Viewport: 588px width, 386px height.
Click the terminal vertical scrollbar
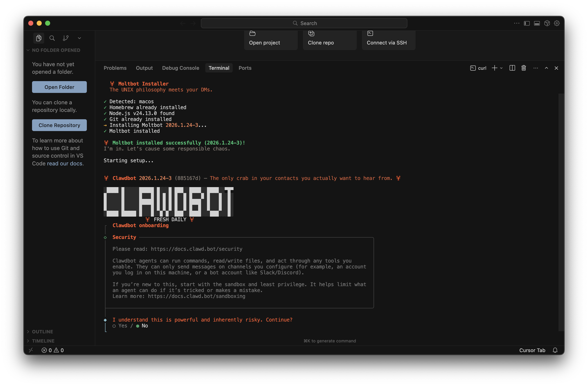click(561, 212)
